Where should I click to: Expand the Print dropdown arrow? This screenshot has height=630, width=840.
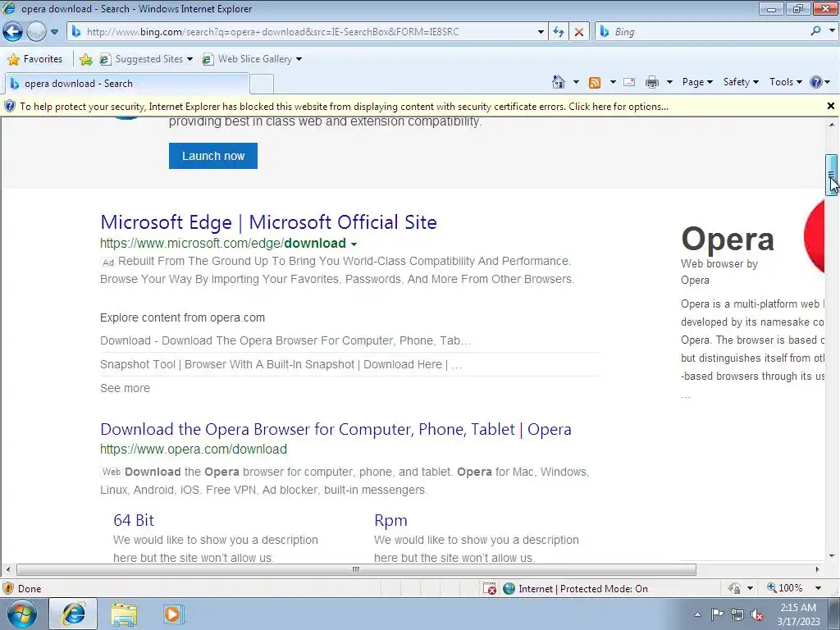(x=669, y=82)
